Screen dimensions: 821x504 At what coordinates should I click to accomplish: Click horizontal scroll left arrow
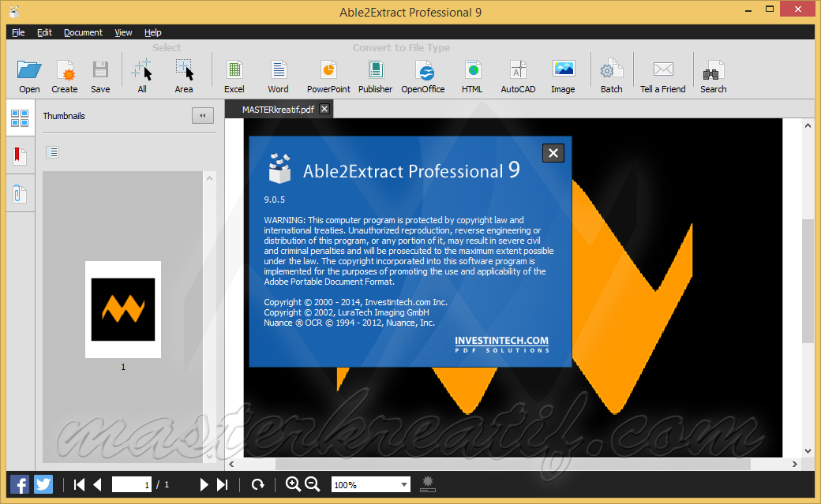click(231, 465)
